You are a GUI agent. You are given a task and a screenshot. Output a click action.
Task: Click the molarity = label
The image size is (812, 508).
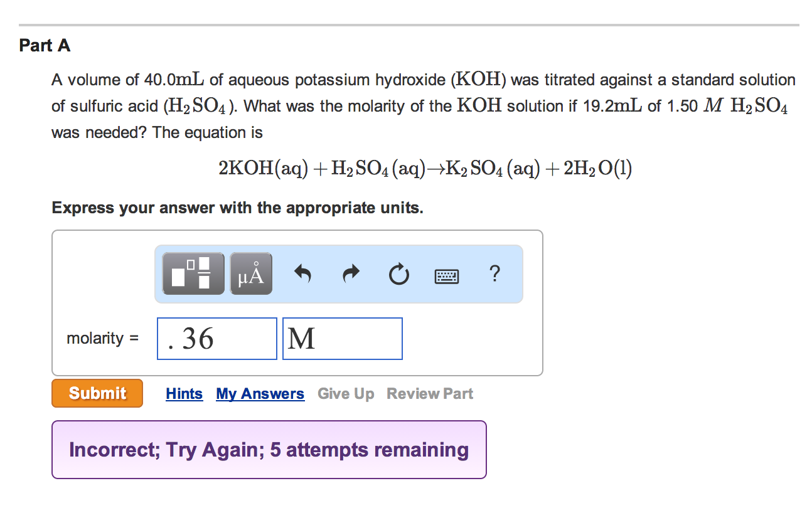(x=103, y=339)
